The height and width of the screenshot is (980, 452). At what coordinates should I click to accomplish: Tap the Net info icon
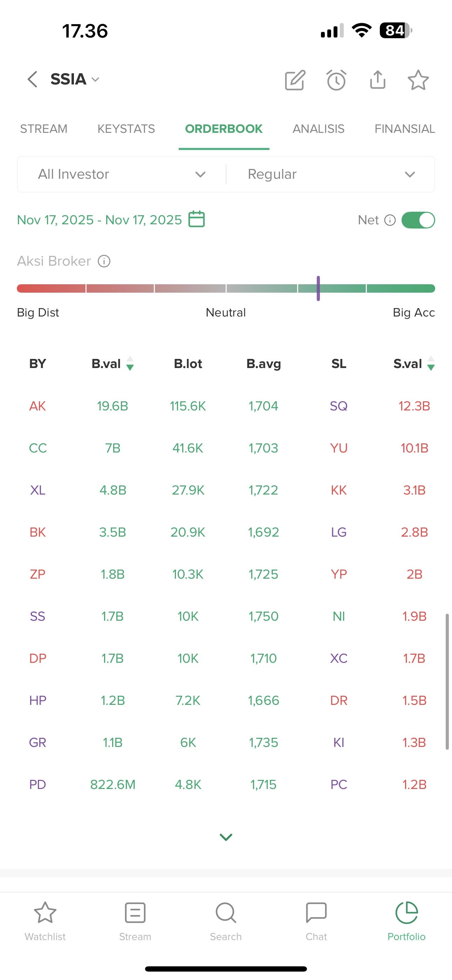coord(390,220)
